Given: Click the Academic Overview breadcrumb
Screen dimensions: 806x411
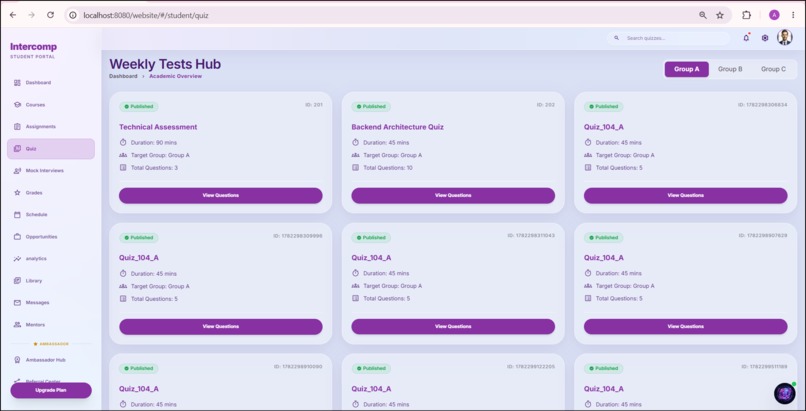Looking at the screenshot, I should coord(175,76).
